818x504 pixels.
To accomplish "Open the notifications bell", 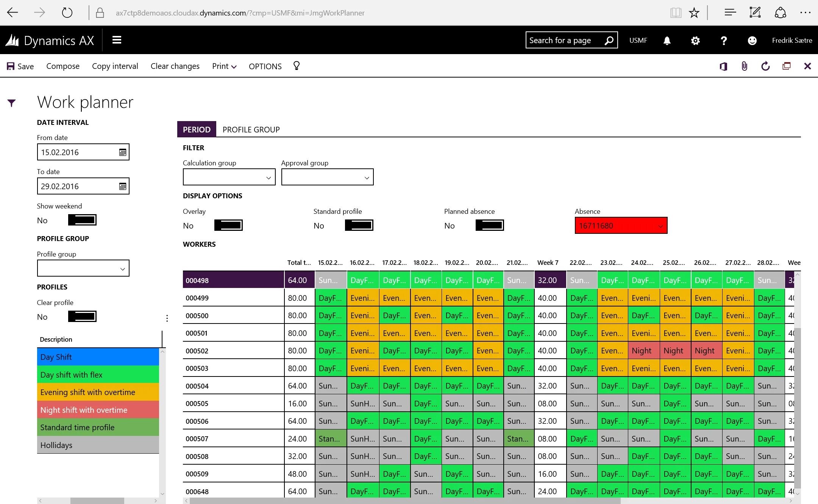I will pos(667,40).
